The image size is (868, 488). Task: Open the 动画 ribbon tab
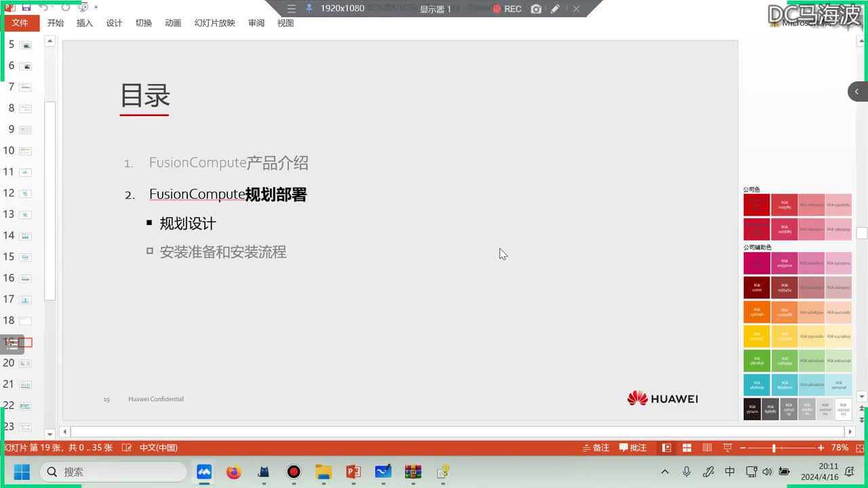tap(173, 23)
